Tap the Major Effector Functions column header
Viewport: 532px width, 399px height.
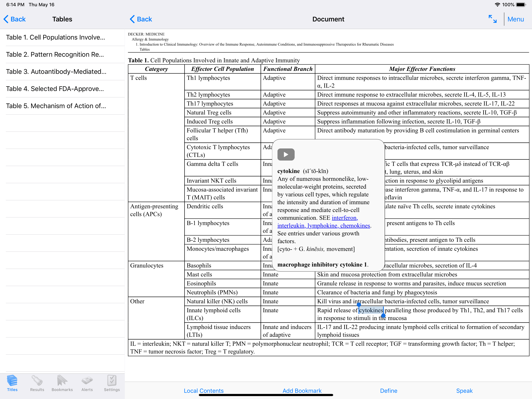pos(422,69)
